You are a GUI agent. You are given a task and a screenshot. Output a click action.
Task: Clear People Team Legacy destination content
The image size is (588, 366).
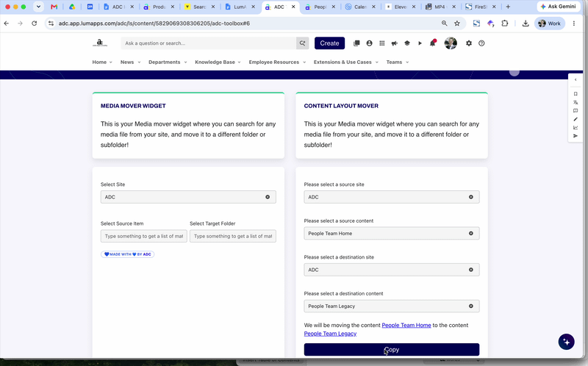click(471, 306)
